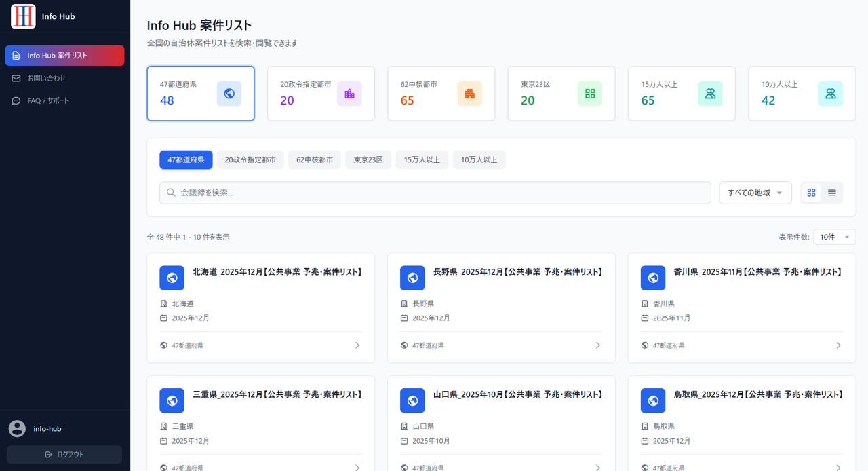868x471 pixels.
Task: Click the people icon on the 15万人以上 card
Action: click(710, 94)
